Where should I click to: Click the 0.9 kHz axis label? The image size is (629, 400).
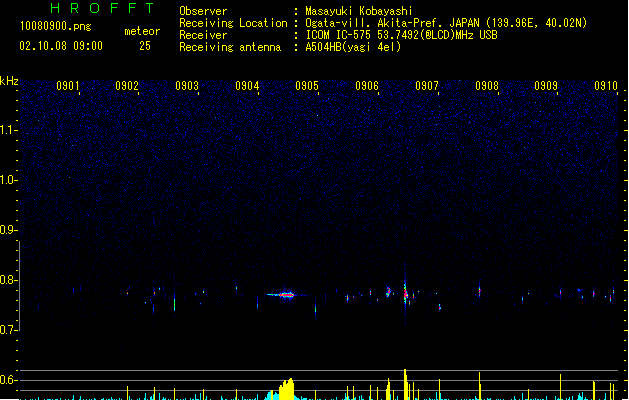point(8,230)
